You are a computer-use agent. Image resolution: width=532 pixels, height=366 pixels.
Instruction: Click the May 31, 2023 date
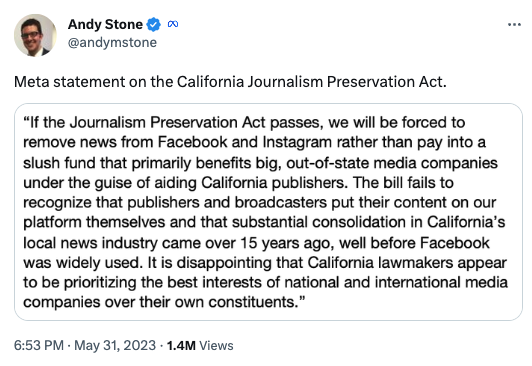[115, 345]
